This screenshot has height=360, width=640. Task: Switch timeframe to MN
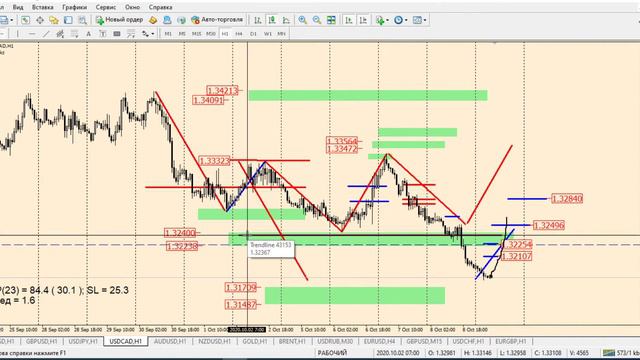pos(281,34)
